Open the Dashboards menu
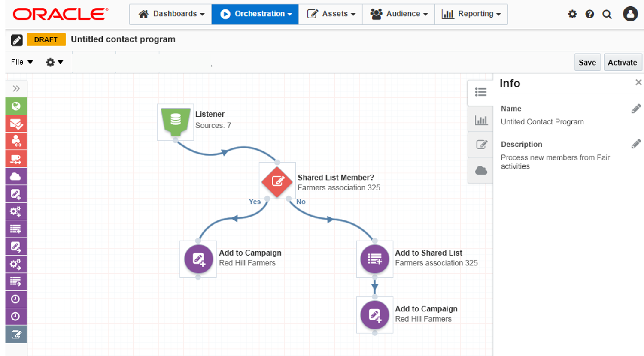644x356 pixels. (171, 14)
